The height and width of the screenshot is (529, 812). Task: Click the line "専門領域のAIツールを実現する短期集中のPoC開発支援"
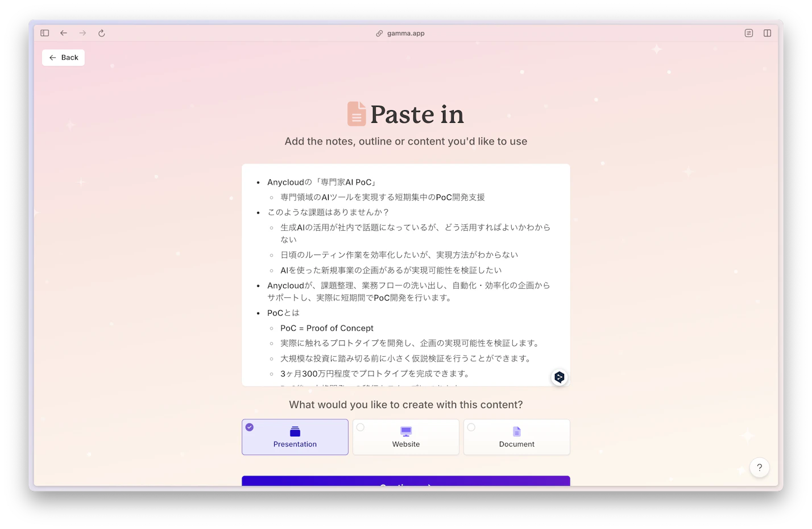click(383, 197)
